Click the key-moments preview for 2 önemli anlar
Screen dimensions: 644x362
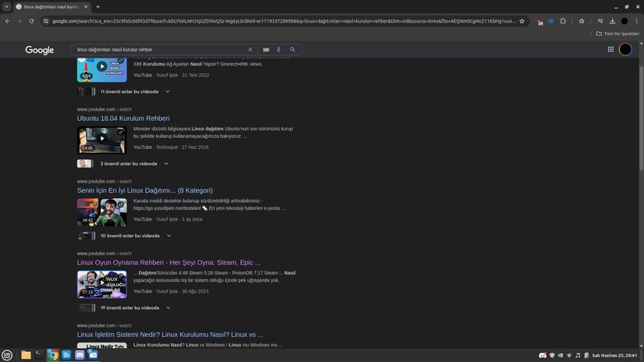coord(84,164)
